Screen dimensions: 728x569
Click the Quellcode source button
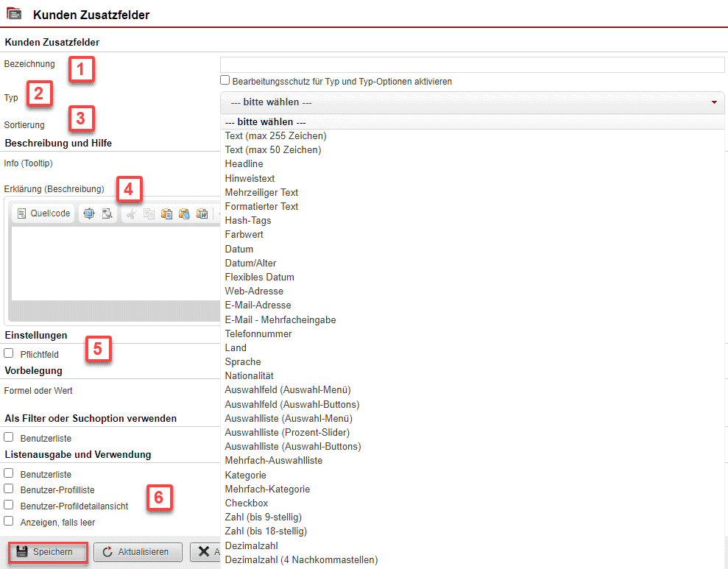click(x=43, y=213)
